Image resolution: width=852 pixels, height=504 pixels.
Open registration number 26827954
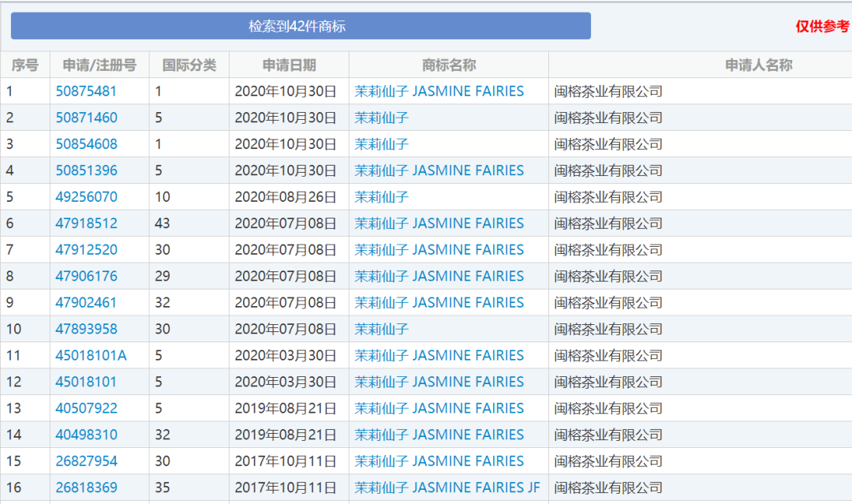[87, 461]
